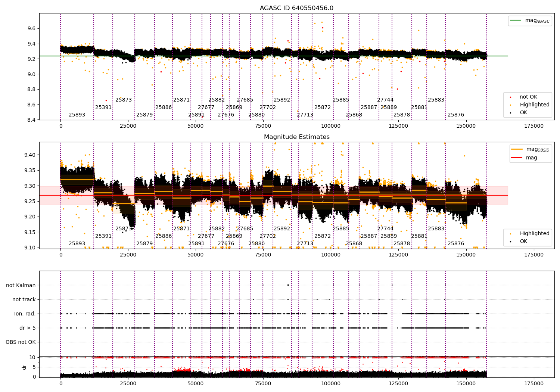This screenshot has width=560, height=392.
Task: Click OBSID label 25873 in top plot
Action: tap(124, 100)
